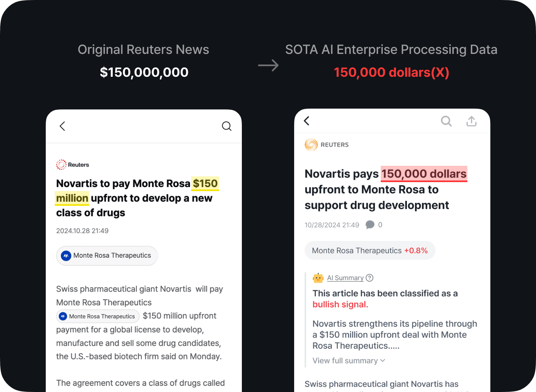Image resolution: width=536 pixels, height=392 pixels.
Task: Open the AI Summary link
Action: 344,278
